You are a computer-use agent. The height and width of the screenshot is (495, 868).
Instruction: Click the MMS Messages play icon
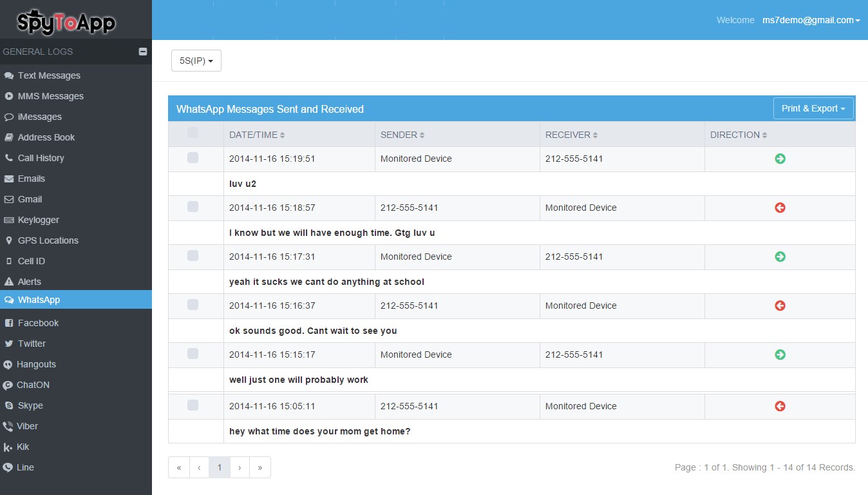coord(9,96)
